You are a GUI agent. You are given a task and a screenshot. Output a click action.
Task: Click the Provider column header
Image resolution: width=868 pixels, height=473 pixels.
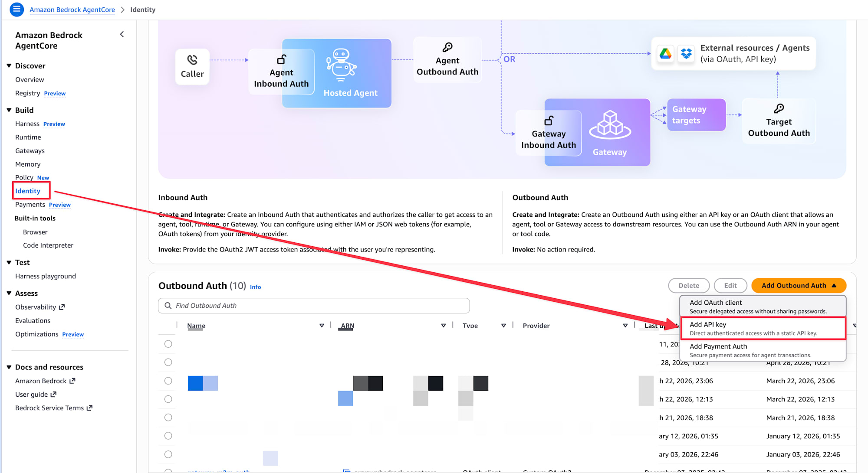pos(536,326)
